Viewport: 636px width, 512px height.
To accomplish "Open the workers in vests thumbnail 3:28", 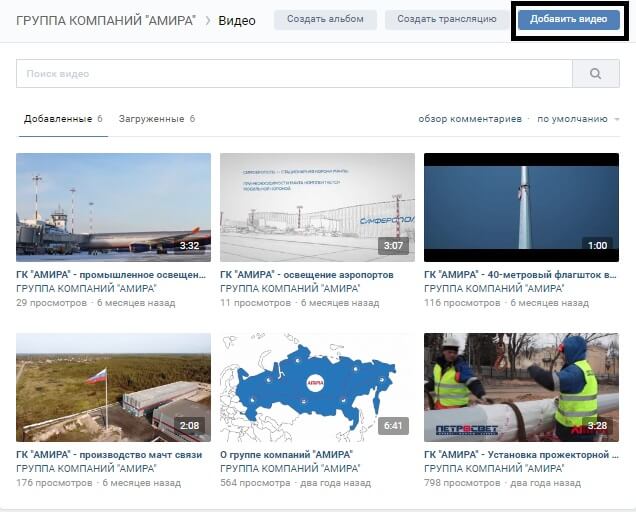I will 521,387.
